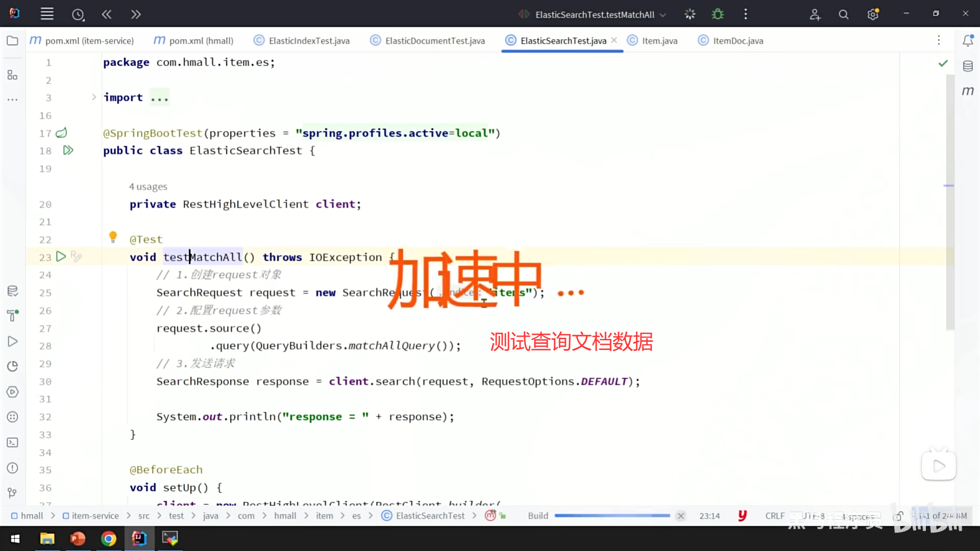980x551 pixels.
Task: Click the debug bug icon
Action: [x=718, y=14]
